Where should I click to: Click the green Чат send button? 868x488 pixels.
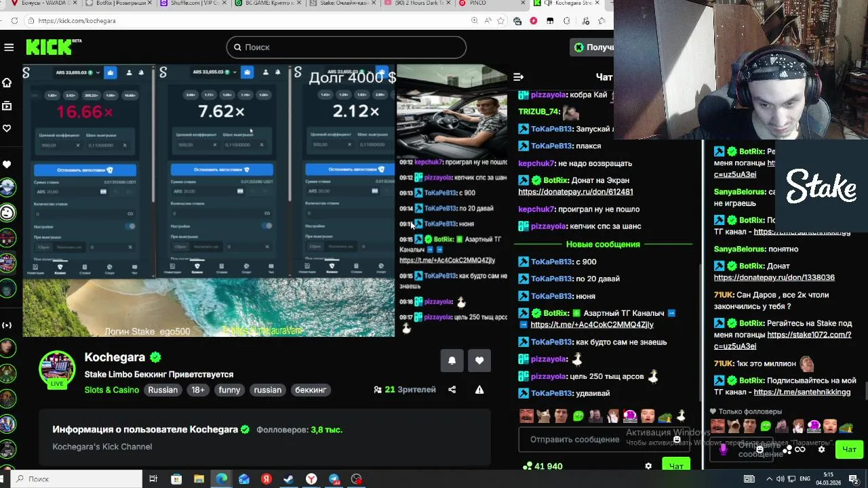[676, 466]
